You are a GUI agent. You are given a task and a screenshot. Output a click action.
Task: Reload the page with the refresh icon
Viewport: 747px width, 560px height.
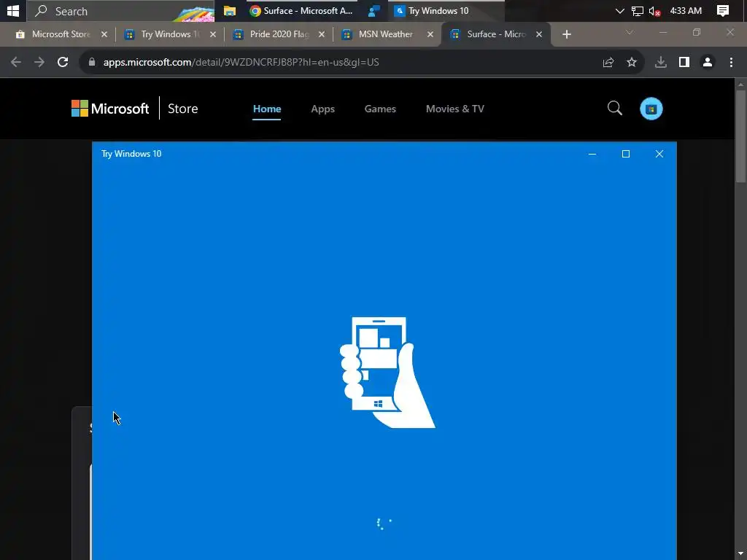63,62
